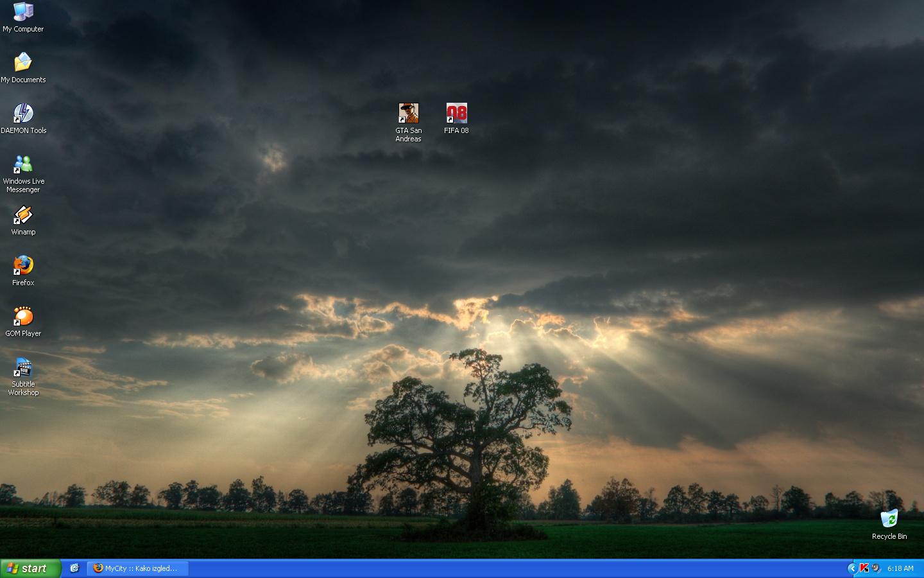Click the GOM Player shortcut
This screenshot has width=924, height=578.
click(23, 322)
